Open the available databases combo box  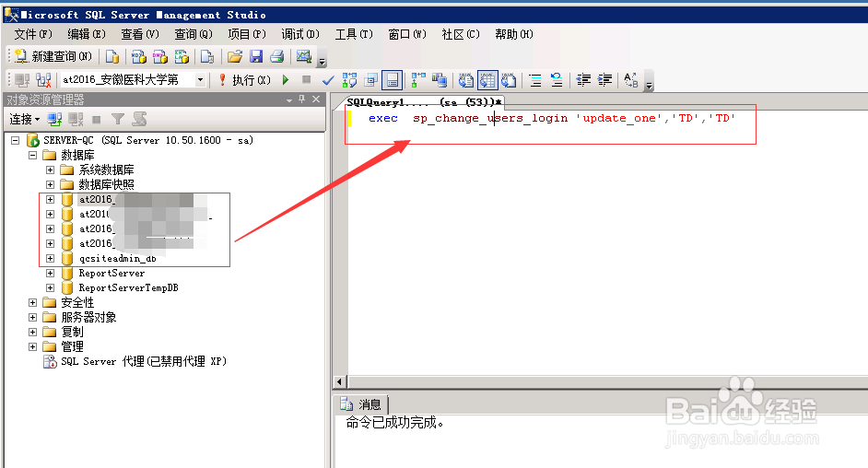point(200,80)
